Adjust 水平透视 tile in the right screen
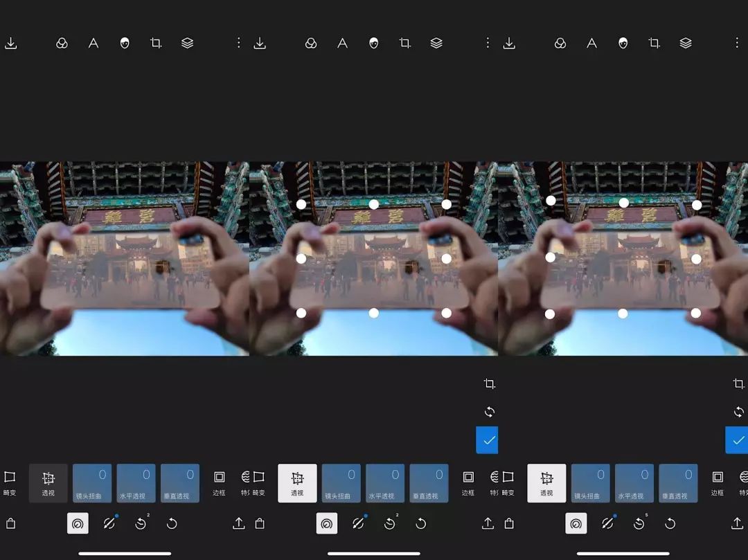 point(634,483)
